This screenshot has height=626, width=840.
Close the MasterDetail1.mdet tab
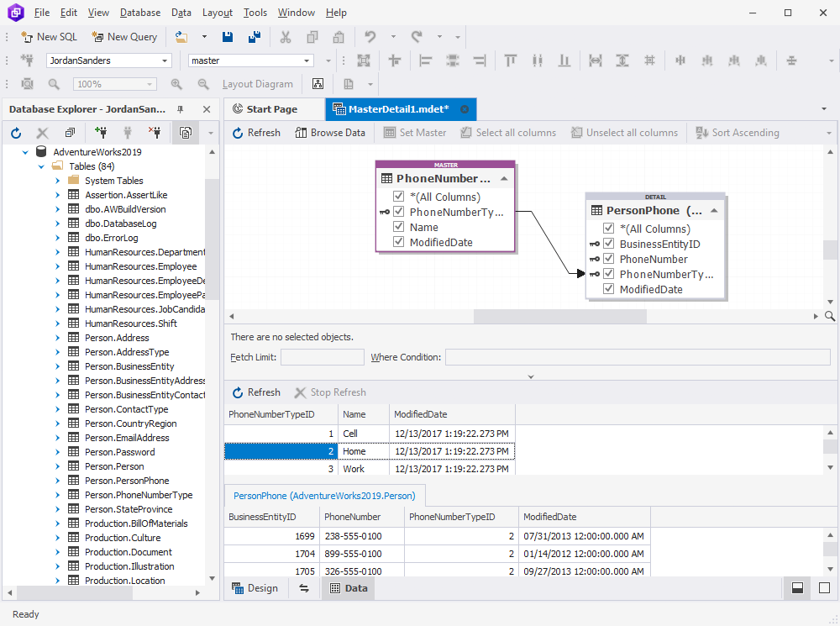pos(465,109)
